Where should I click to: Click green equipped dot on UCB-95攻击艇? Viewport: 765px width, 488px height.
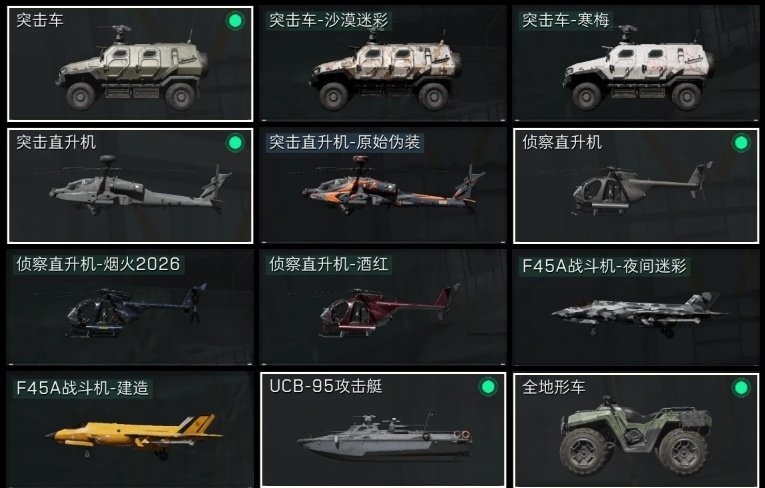[488, 387]
